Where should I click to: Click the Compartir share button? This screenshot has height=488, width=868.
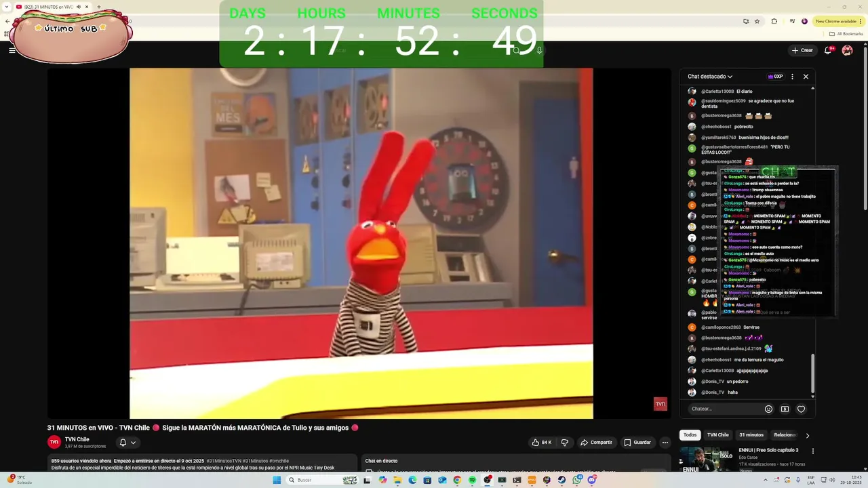596,443
